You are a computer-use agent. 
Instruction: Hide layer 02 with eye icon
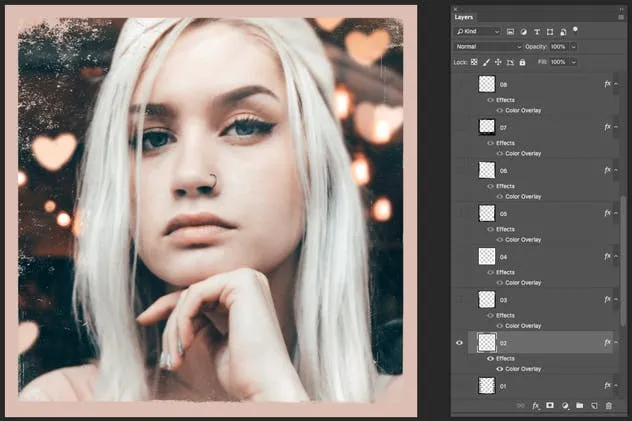coord(460,343)
